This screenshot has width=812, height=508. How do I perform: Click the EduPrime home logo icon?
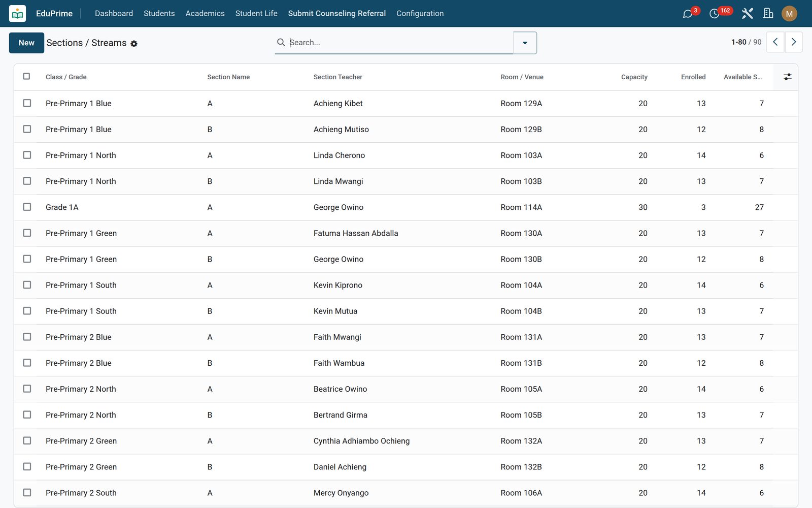point(18,14)
